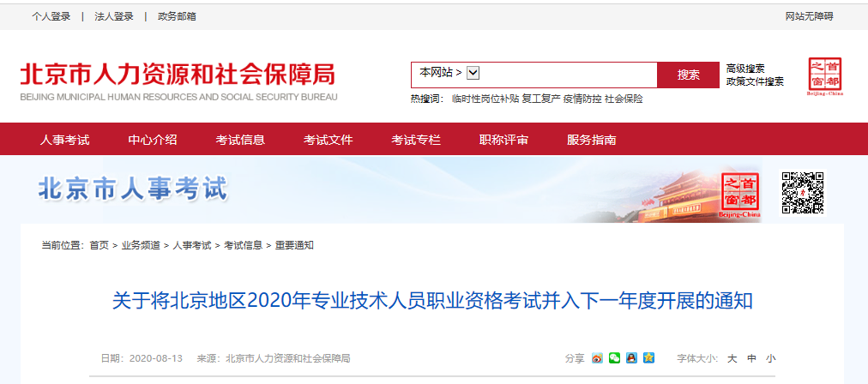This screenshot has height=384, width=868.
Task: Share article via WeChat icon
Action: click(x=614, y=358)
